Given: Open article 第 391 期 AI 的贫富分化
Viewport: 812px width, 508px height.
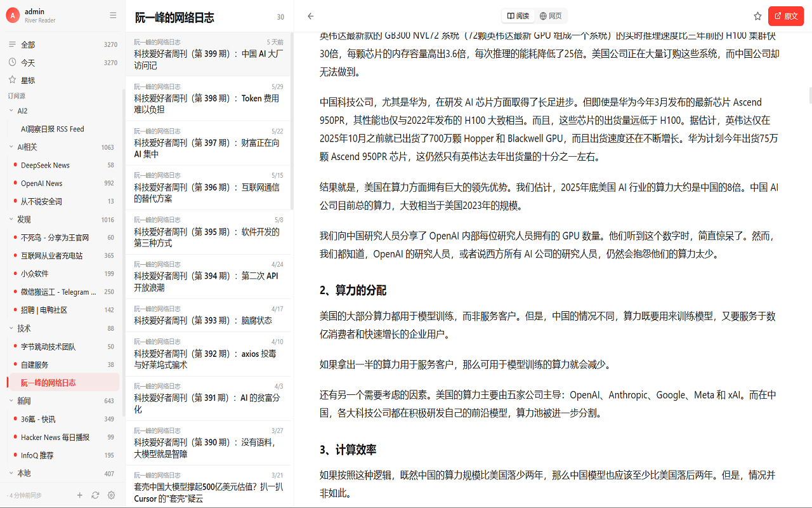Looking at the screenshot, I should [208, 398].
